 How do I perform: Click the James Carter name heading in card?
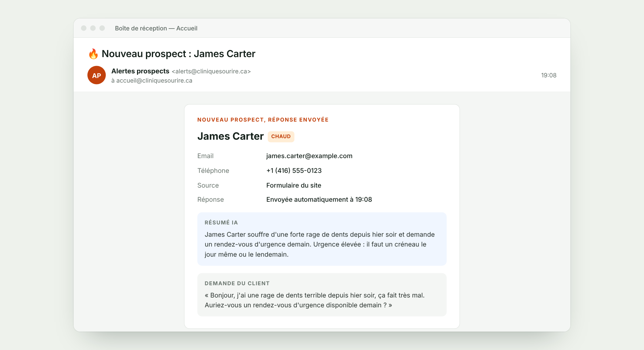point(231,136)
